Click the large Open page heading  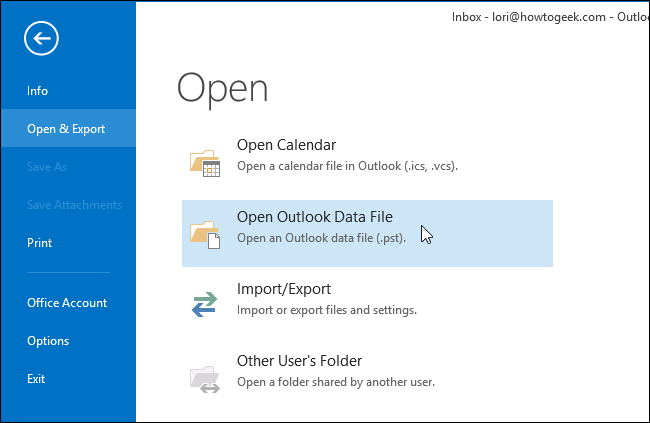(x=222, y=87)
